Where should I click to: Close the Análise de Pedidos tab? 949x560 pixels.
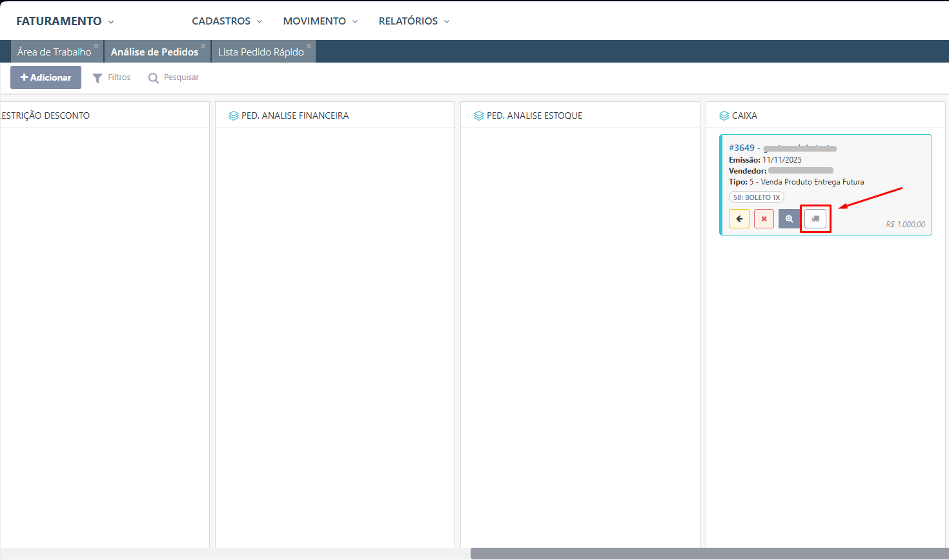tap(203, 46)
